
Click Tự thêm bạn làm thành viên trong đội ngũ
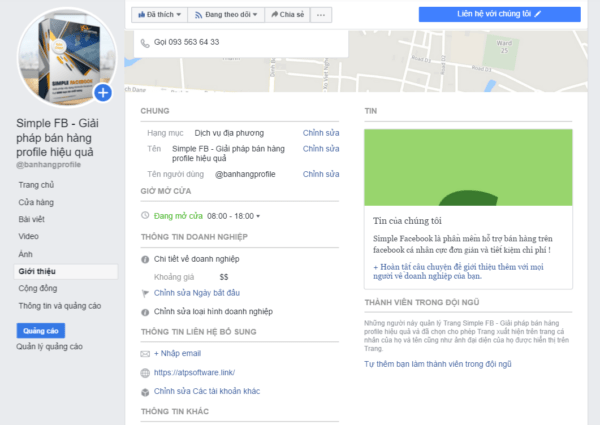438,364
